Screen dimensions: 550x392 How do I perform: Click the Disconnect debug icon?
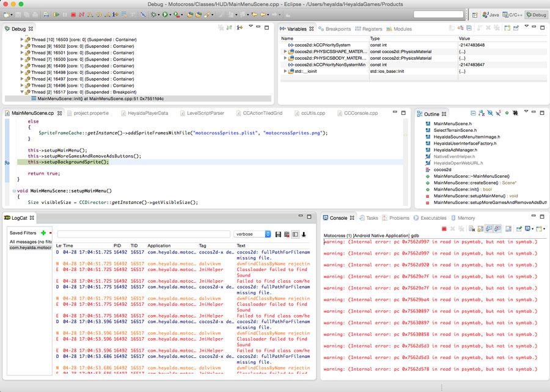(x=81, y=15)
